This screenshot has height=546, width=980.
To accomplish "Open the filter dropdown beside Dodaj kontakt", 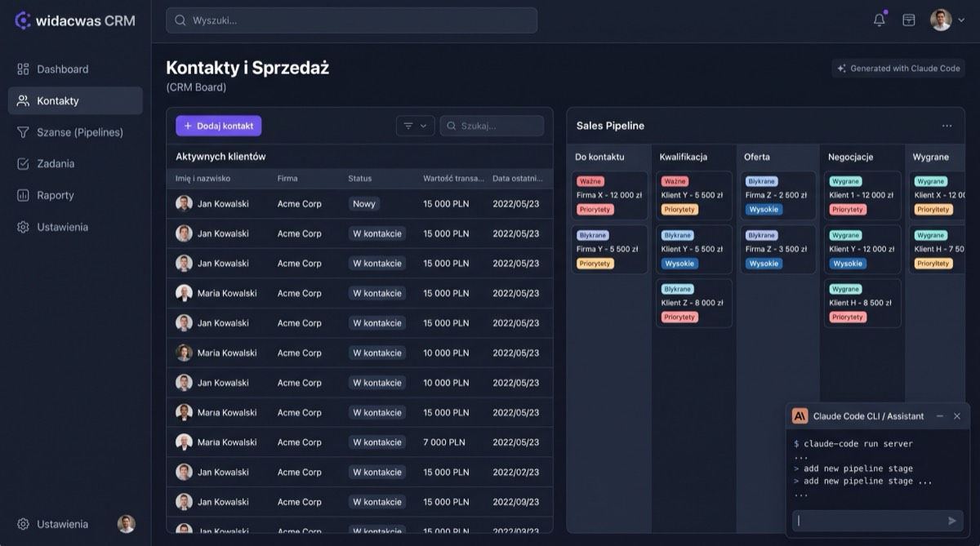I will (x=415, y=126).
